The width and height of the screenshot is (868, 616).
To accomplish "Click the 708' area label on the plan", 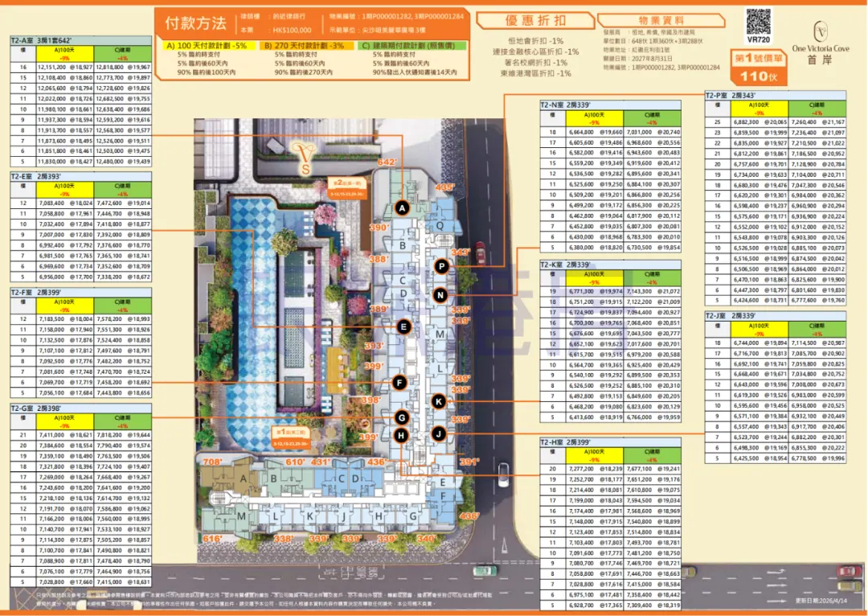I will [212, 462].
